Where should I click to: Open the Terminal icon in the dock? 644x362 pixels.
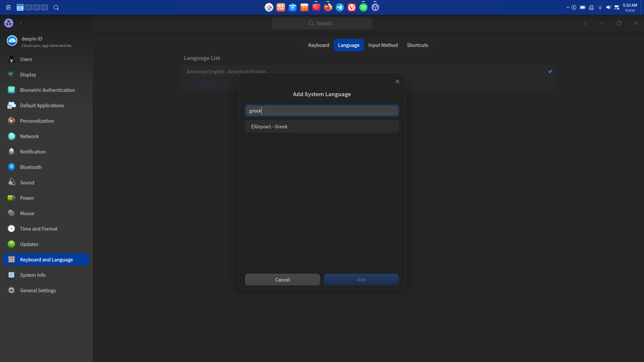click(x=316, y=7)
